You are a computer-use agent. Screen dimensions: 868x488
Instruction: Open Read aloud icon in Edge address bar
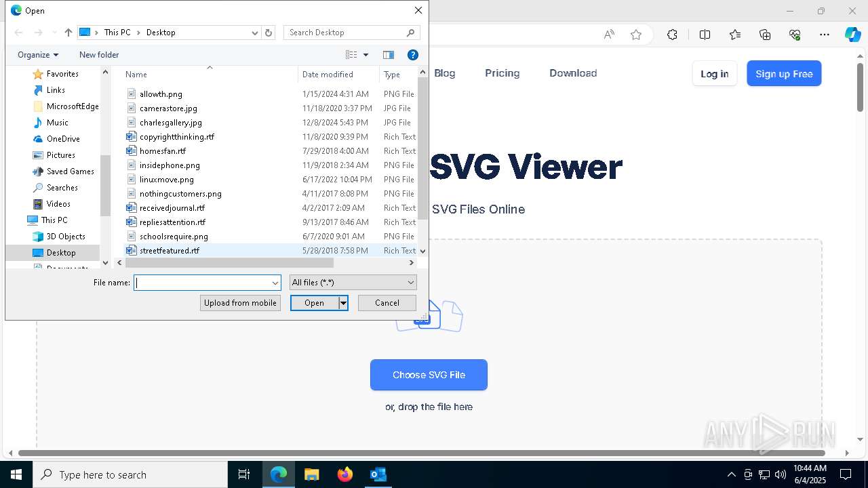(x=609, y=35)
